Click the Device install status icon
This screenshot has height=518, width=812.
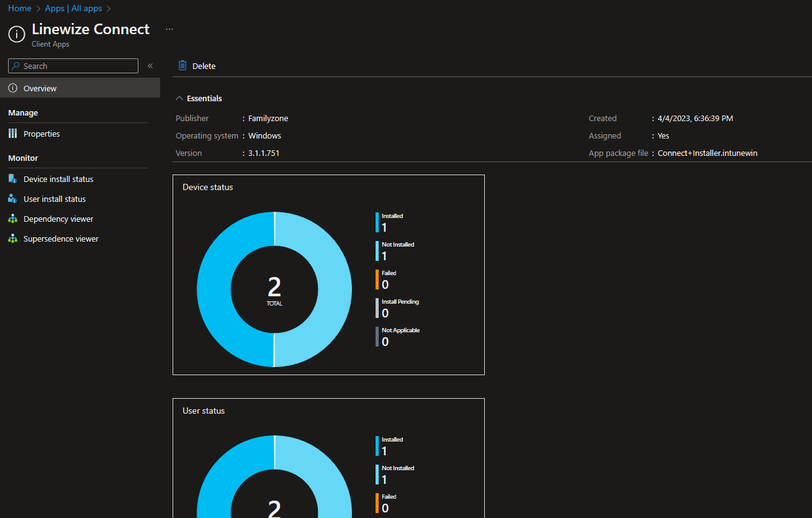pos(12,179)
